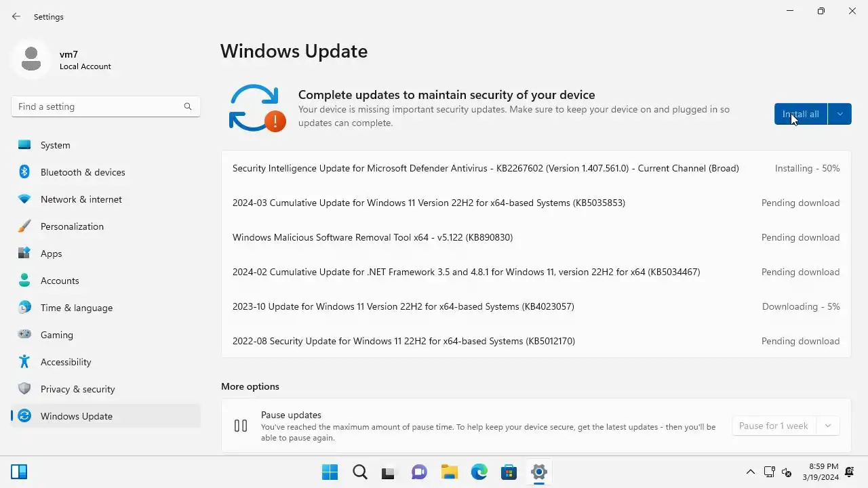Image resolution: width=868 pixels, height=488 pixels.
Task: Launch Microsoft Edge from taskbar
Action: pyautogui.click(x=479, y=472)
